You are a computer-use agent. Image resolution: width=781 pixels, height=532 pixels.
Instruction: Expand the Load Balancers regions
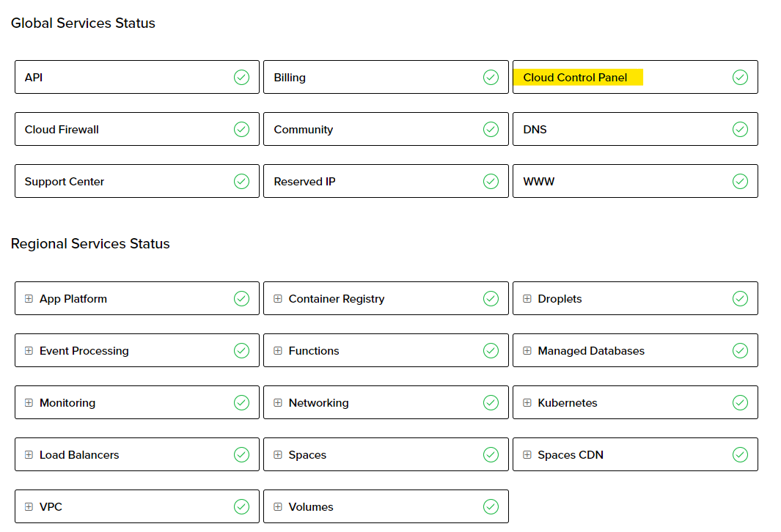[x=29, y=455]
